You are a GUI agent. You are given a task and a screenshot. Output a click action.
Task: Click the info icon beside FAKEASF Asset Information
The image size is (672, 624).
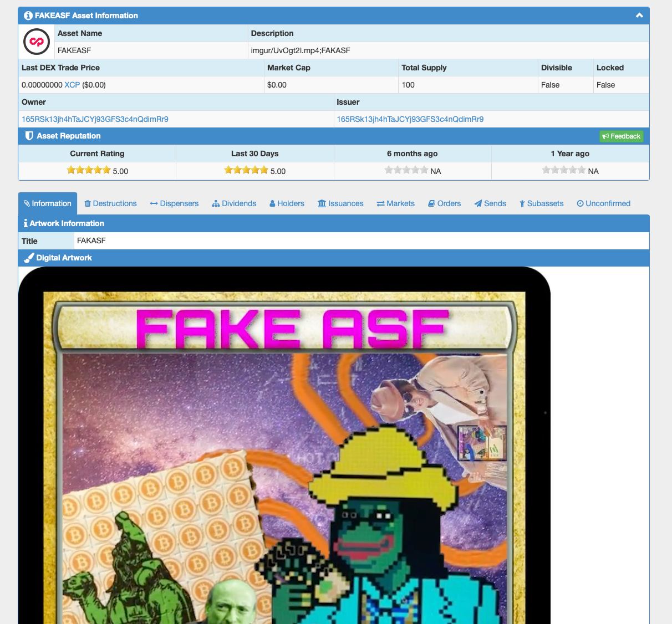(x=28, y=16)
